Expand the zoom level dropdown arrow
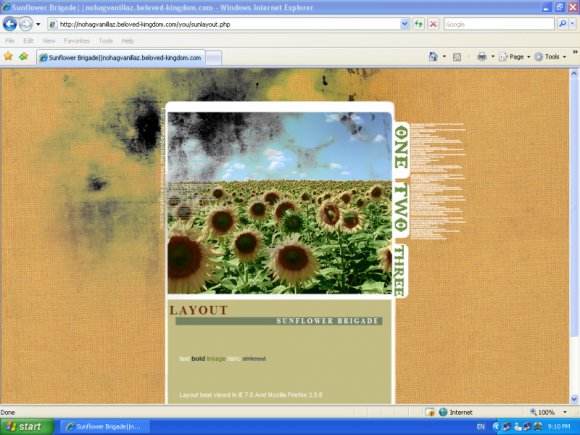 click(565, 412)
